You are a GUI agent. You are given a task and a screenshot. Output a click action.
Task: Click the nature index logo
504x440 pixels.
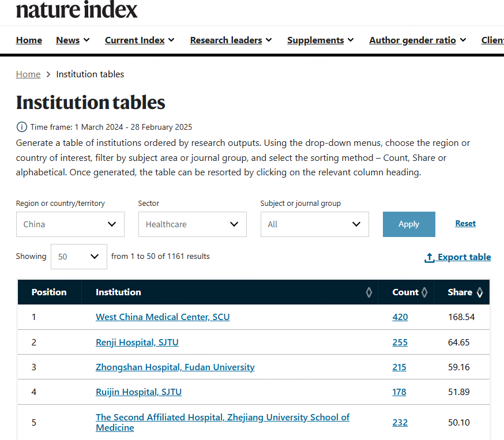click(77, 10)
